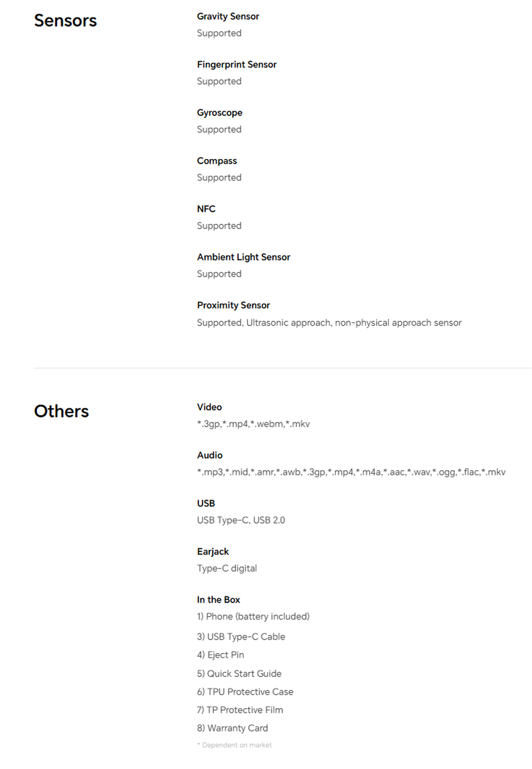Click the TPU Protective Case item
Image resolution: width=532 pixels, height=769 pixels.
pos(245,691)
